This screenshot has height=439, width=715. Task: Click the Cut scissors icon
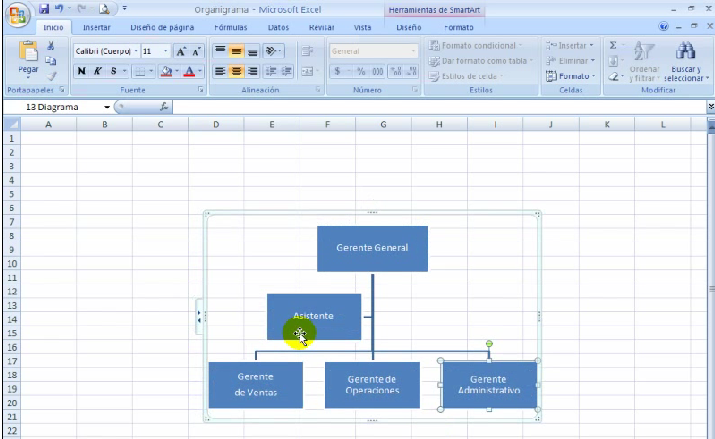click(x=50, y=46)
